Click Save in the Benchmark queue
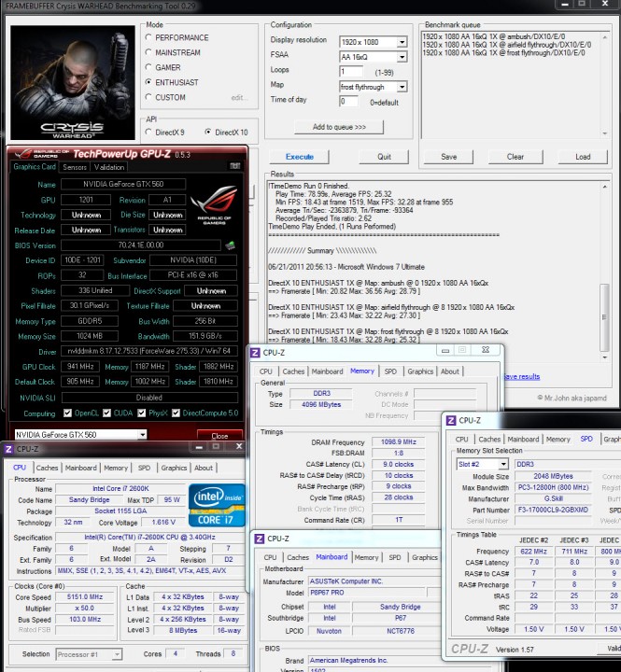The width and height of the screenshot is (621, 672). pos(448,157)
